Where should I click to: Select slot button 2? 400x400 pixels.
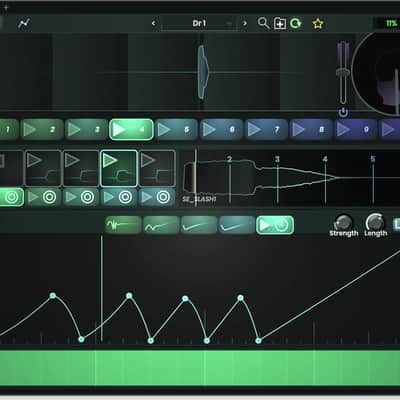[42, 129]
